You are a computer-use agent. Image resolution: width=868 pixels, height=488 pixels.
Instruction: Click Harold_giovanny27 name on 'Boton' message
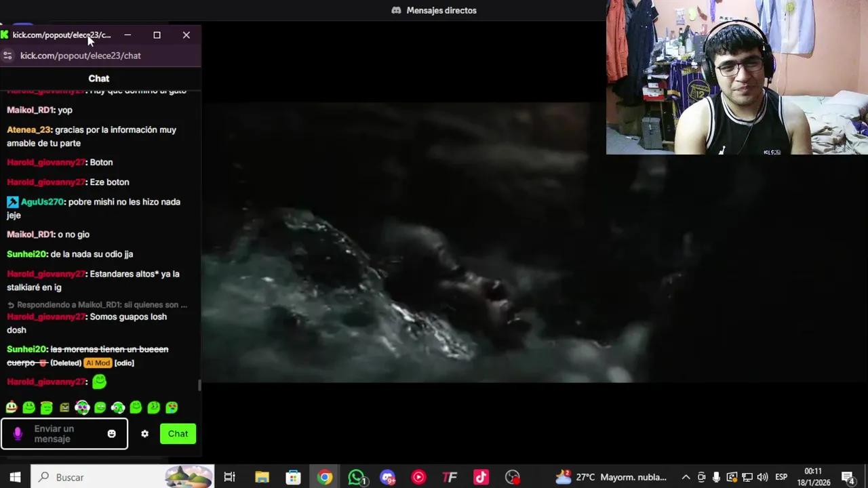coord(46,163)
